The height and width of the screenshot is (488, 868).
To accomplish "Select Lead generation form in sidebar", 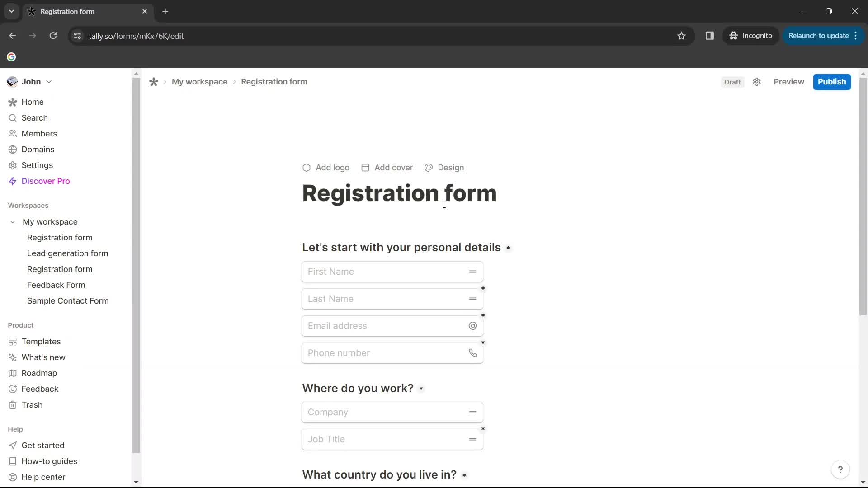I will click(x=67, y=253).
